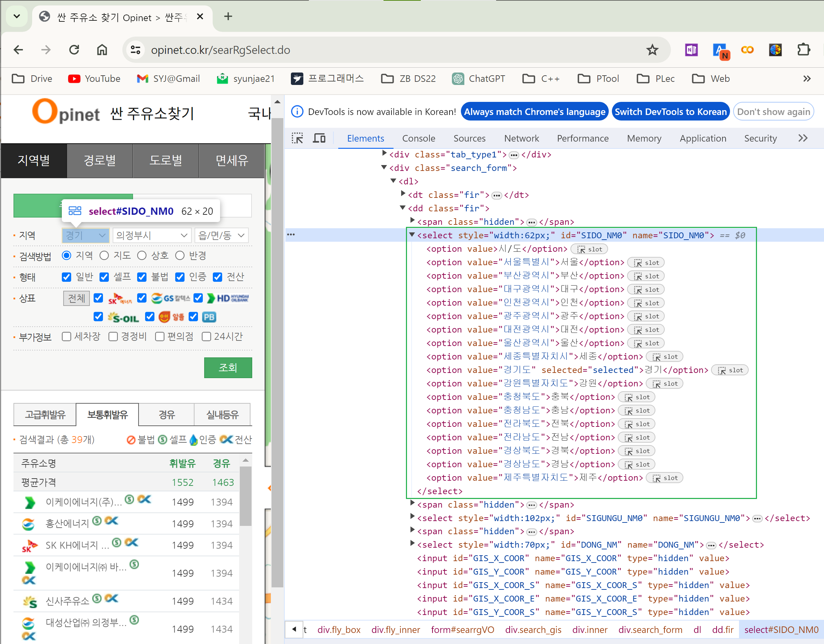The height and width of the screenshot is (644, 824).
Task: Toggle the device toolbar icon
Action: pyautogui.click(x=319, y=138)
